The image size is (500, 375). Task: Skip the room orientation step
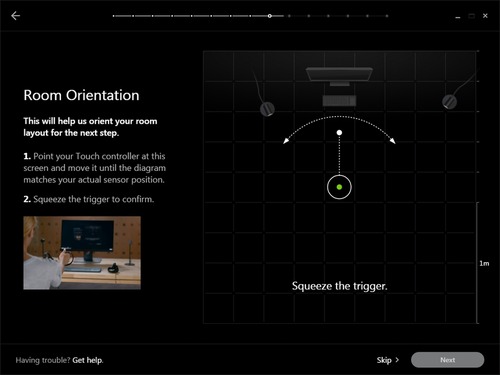coord(384,360)
